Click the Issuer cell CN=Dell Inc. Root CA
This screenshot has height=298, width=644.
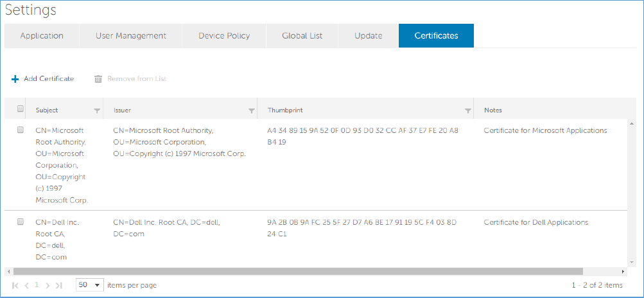(x=167, y=228)
